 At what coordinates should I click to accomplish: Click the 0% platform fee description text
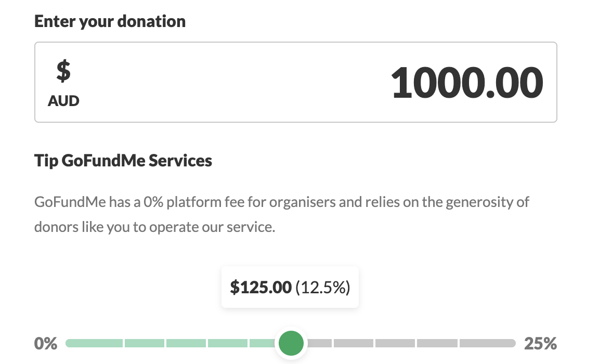(281, 214)
